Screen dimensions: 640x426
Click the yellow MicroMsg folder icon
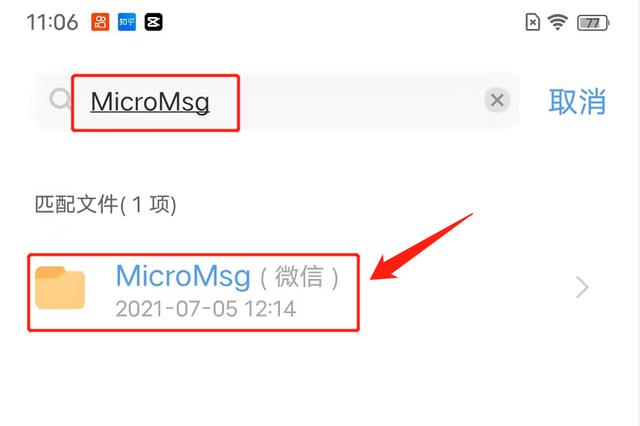coord(60,287)
